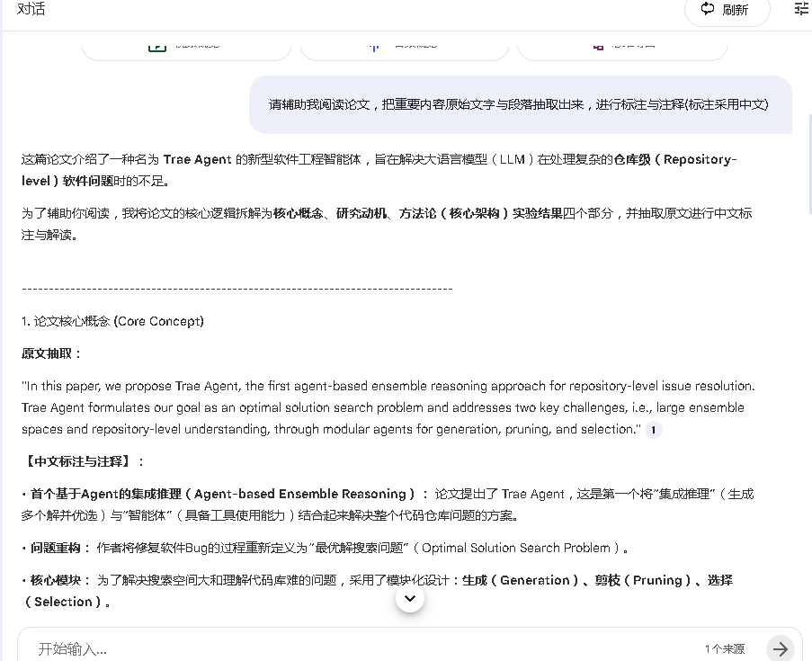Click the heading 1. 论文核心概念 (Core Concept)
This screenshot has height=661, width=812.
[112, 321]
